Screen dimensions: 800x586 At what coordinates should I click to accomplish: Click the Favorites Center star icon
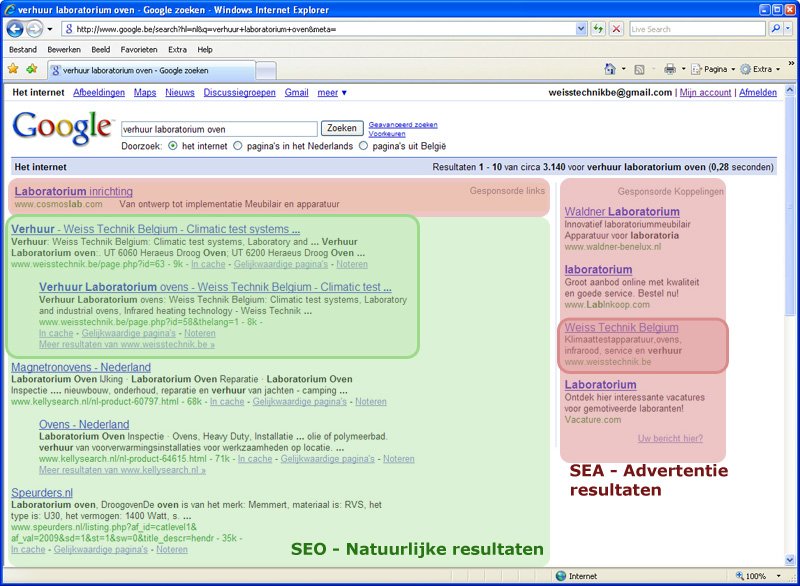(13, 69)
